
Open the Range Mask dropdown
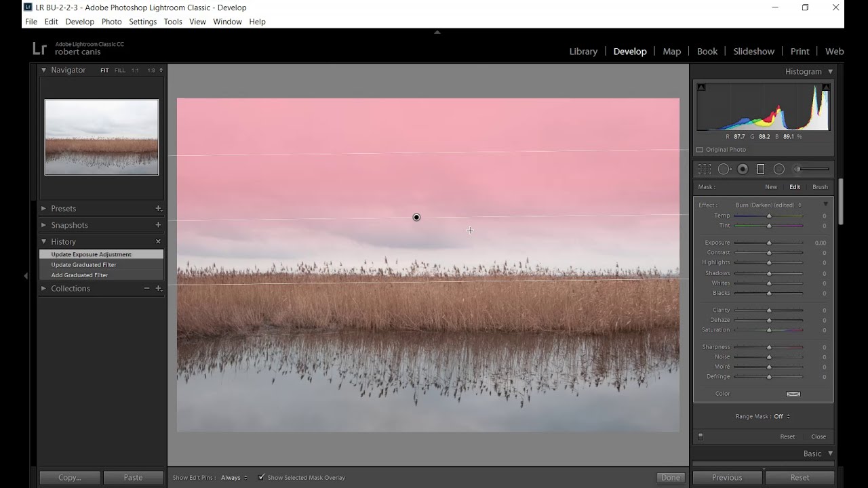coord(782,417)
